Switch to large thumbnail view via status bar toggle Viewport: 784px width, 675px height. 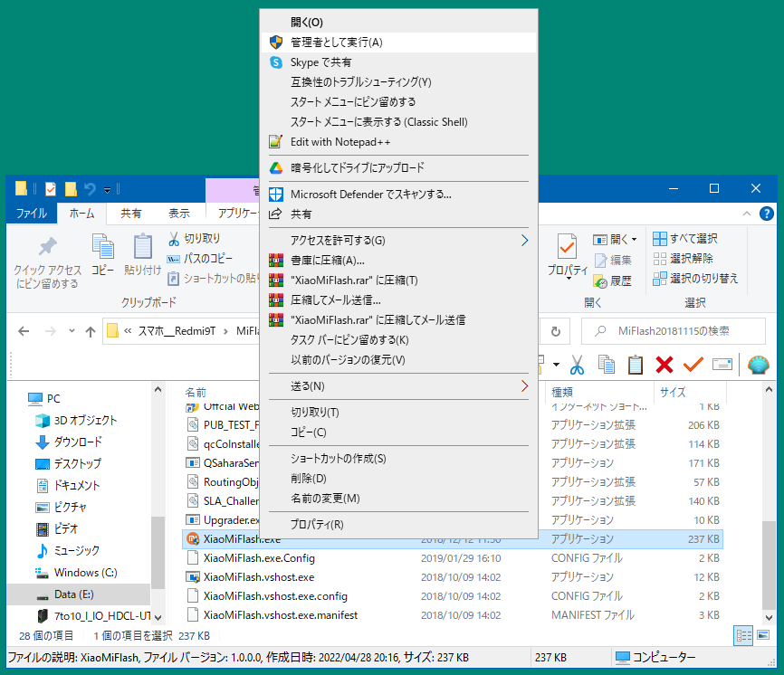click(x=763, y=635)
